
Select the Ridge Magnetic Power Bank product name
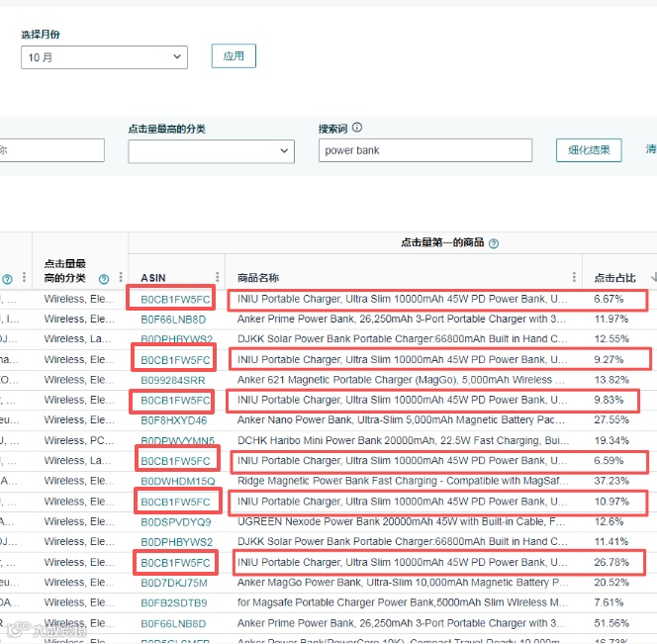[x=403, y=481]
